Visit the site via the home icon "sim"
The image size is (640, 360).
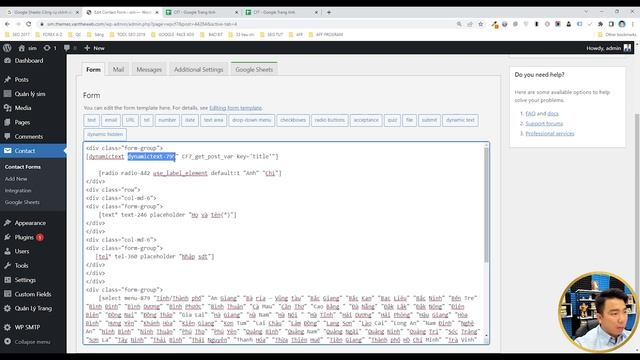[28, 48]
